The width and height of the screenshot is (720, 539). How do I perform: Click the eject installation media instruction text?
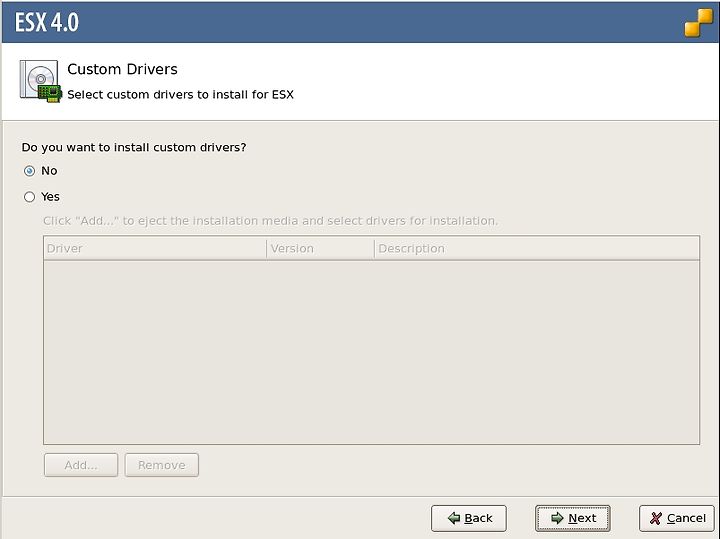[x=270, y=221]
